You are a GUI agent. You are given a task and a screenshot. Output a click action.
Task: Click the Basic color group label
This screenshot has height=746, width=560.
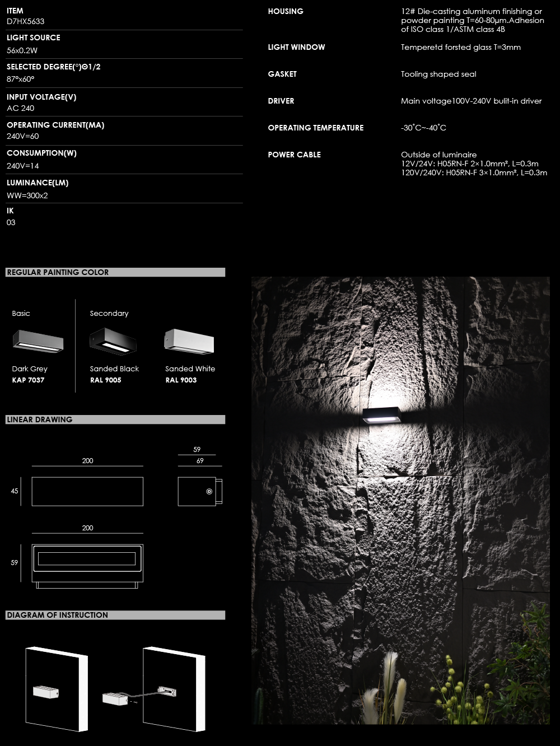coord(21,313)
